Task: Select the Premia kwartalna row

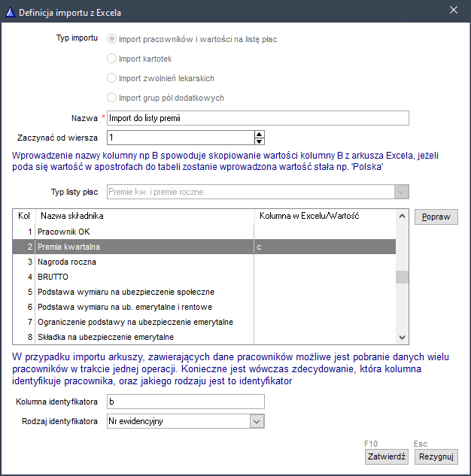Action: tap(204, 247)
